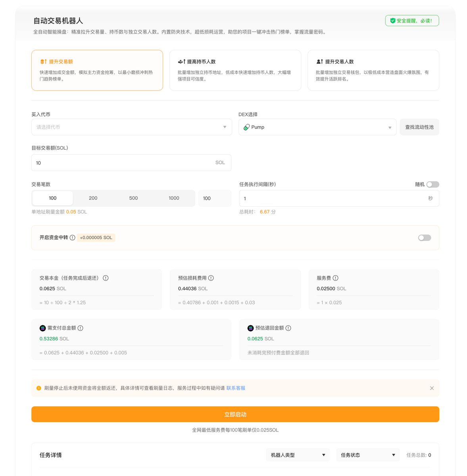
Task: Toggle the 开启资金中转 switch
Action: pos(425,238)
